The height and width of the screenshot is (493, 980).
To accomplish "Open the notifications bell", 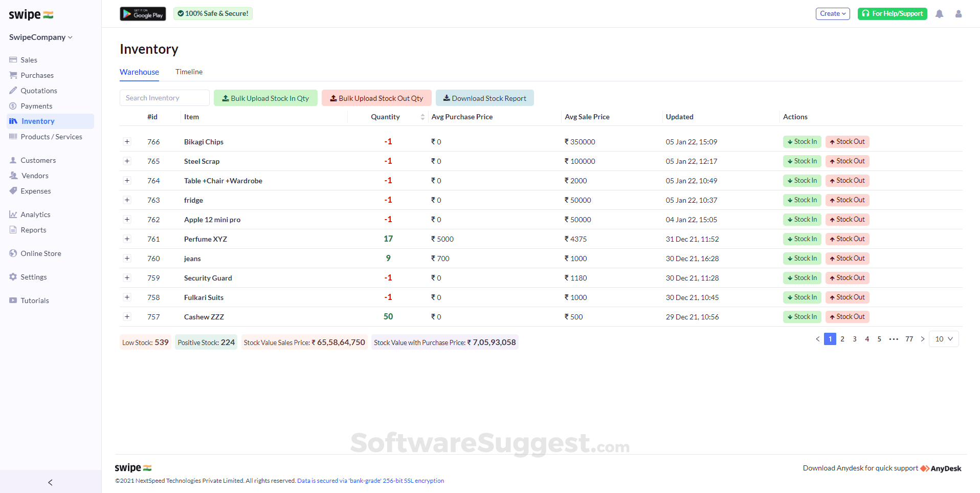I will pyautogui.click(x=939, y=14).
